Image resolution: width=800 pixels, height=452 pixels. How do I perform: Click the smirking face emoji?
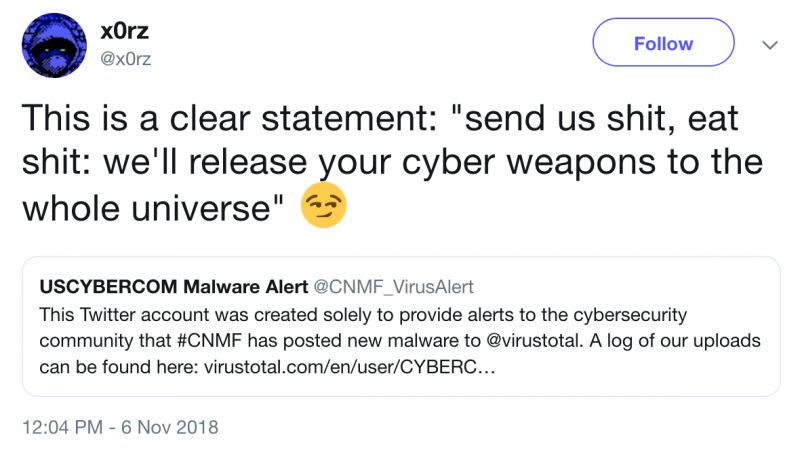coord(321,207)
